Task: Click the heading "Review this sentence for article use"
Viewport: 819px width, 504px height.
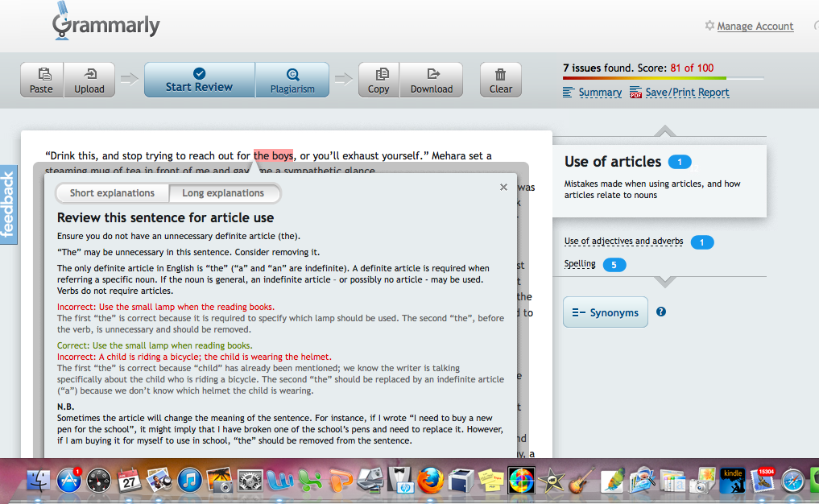Action: pos(166,218)
